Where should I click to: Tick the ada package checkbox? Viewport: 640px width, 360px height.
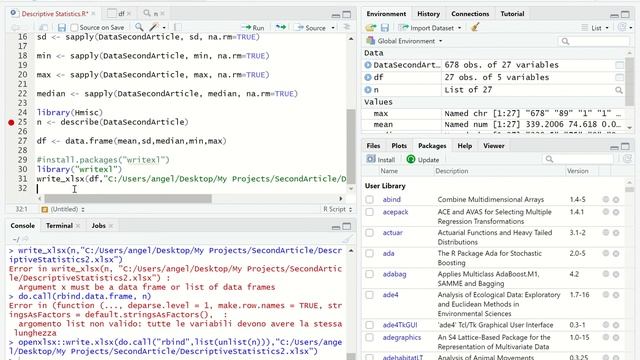point(369,253)
